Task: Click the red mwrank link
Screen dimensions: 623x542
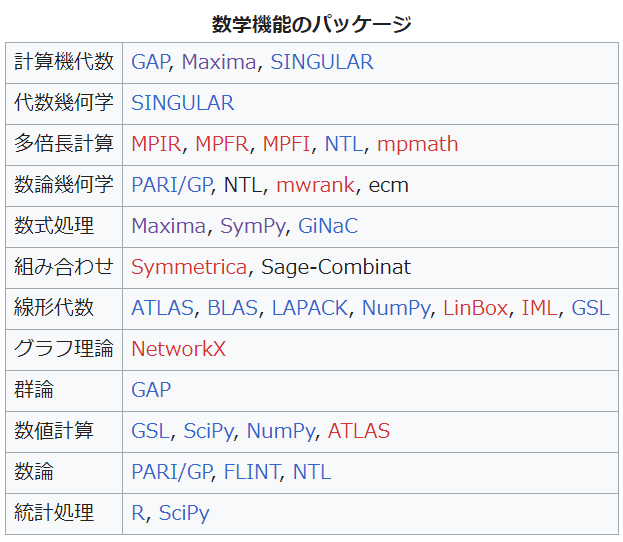Action: pos(315,185)
